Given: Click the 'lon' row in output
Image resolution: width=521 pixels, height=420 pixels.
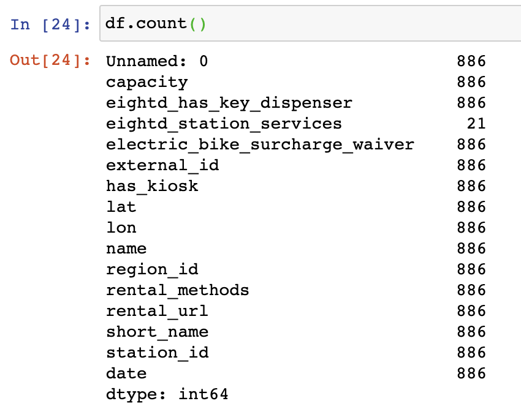Looking at the screenshot, I should pos(121,228).
